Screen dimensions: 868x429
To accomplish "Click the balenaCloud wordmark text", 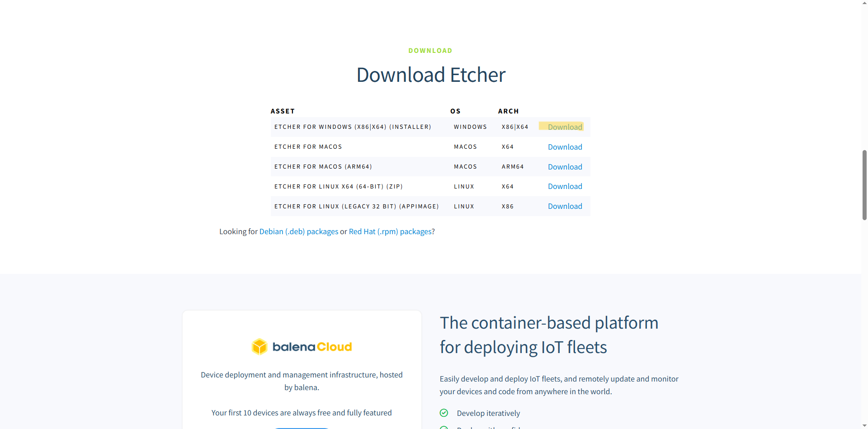I will 312,347.
